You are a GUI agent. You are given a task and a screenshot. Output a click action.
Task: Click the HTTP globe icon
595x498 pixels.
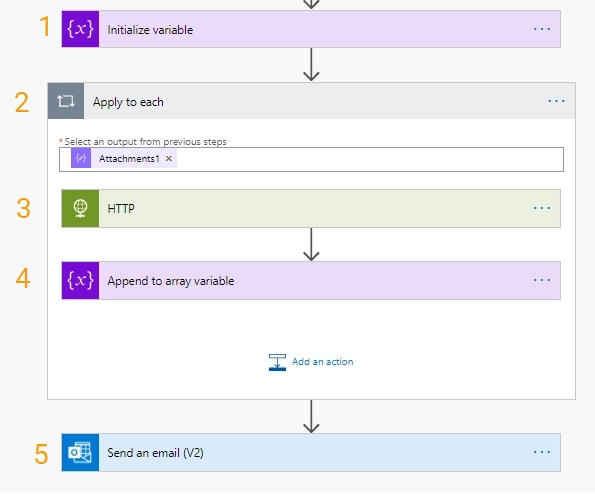coord(80,209)
